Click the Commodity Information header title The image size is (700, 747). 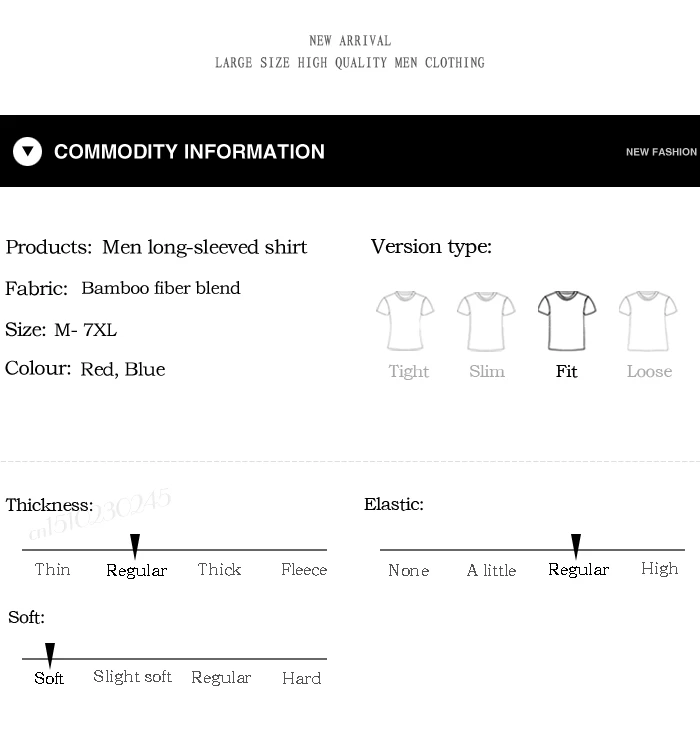[x=189, y=151]
